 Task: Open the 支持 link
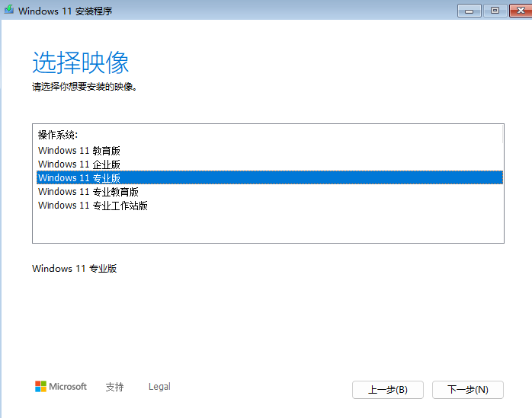tap(114, 387)
